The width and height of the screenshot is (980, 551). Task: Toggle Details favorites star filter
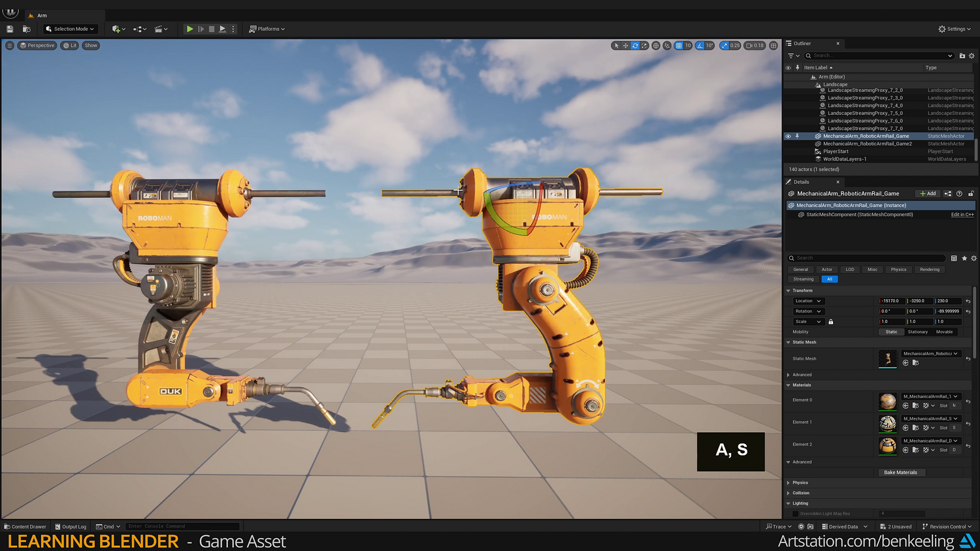point(964,259)
